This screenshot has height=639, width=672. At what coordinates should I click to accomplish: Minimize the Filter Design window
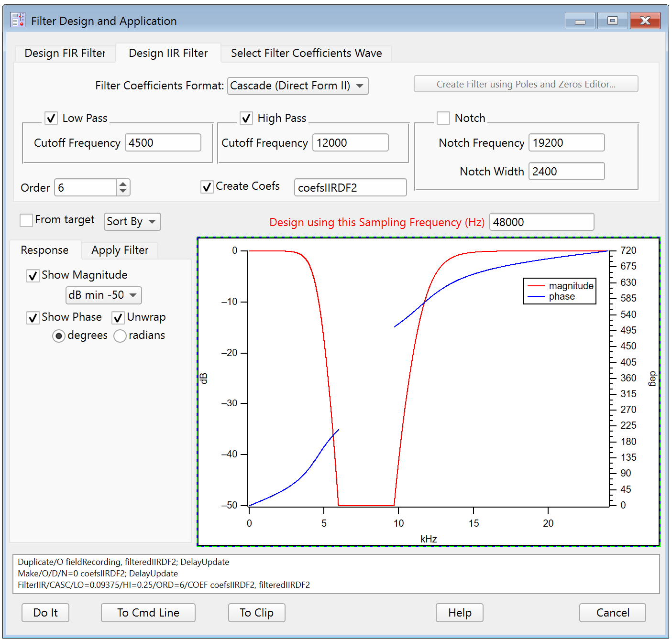point(580,21)
